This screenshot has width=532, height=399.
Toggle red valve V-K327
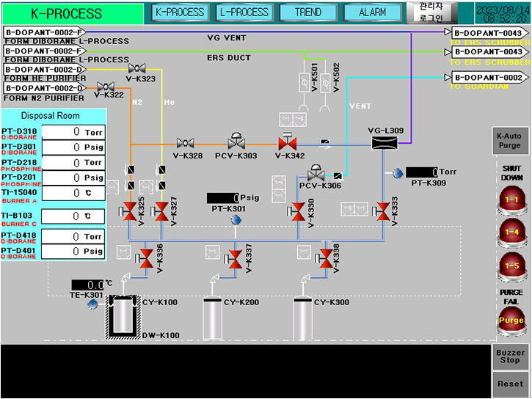click(x=159, y=211)
